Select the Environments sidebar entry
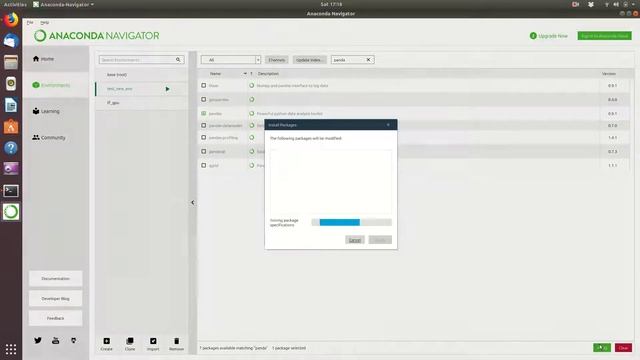Viewport: 640px width, 360px height. click(51, 85)
